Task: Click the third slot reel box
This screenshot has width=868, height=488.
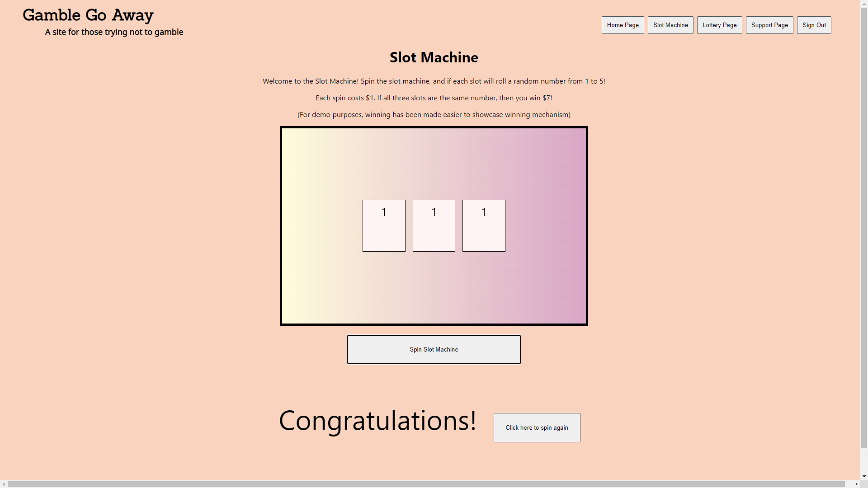Action: coord(484,225)
